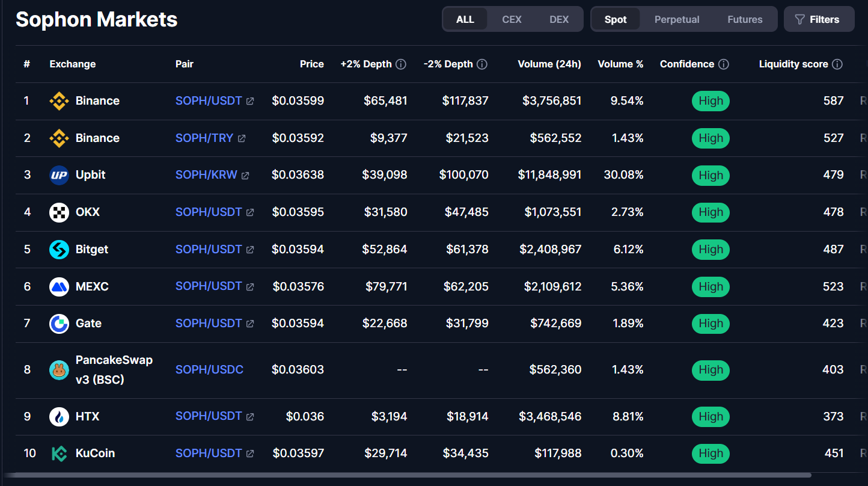Click the Bitget logo icon

pos(59,250)
